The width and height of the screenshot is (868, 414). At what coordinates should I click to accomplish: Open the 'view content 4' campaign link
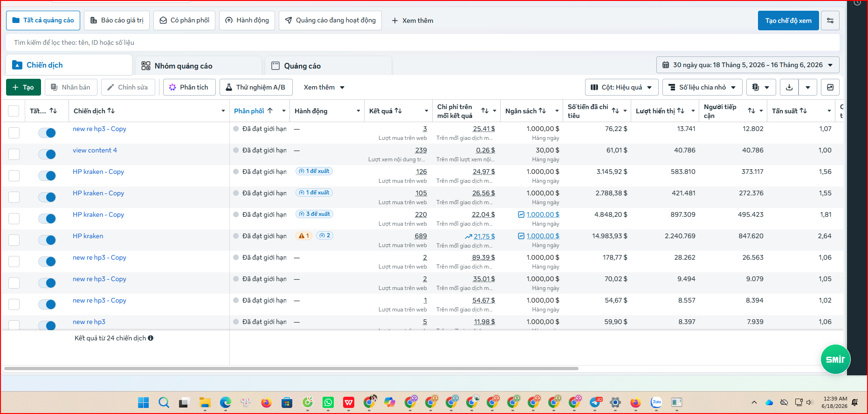click(x=95, y=150)
